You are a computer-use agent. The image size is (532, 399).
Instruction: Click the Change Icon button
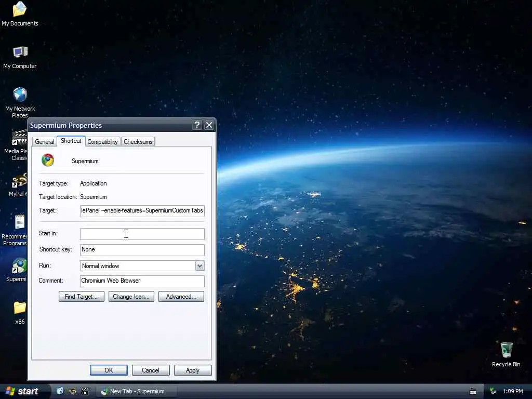pos(131,297)
